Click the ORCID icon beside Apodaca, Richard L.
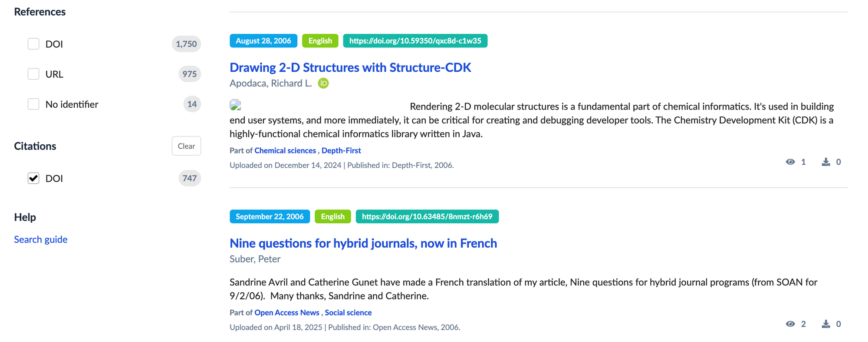 point(323,83)
